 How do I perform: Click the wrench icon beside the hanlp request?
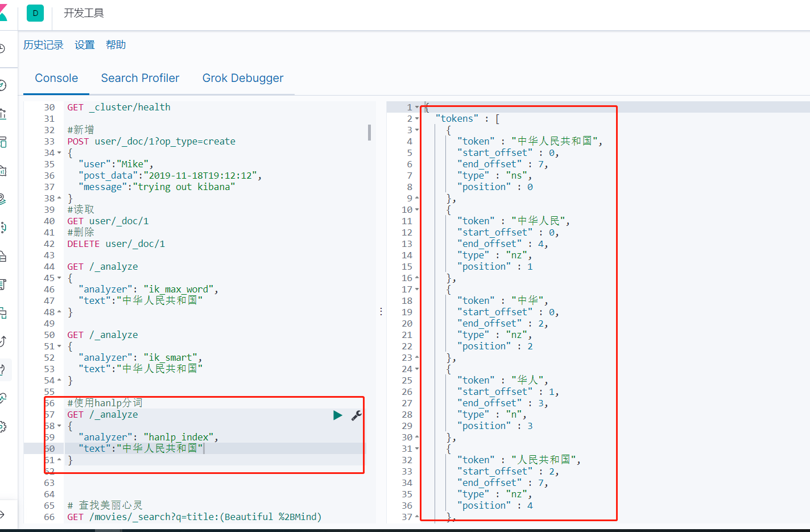tap(356, 415)
